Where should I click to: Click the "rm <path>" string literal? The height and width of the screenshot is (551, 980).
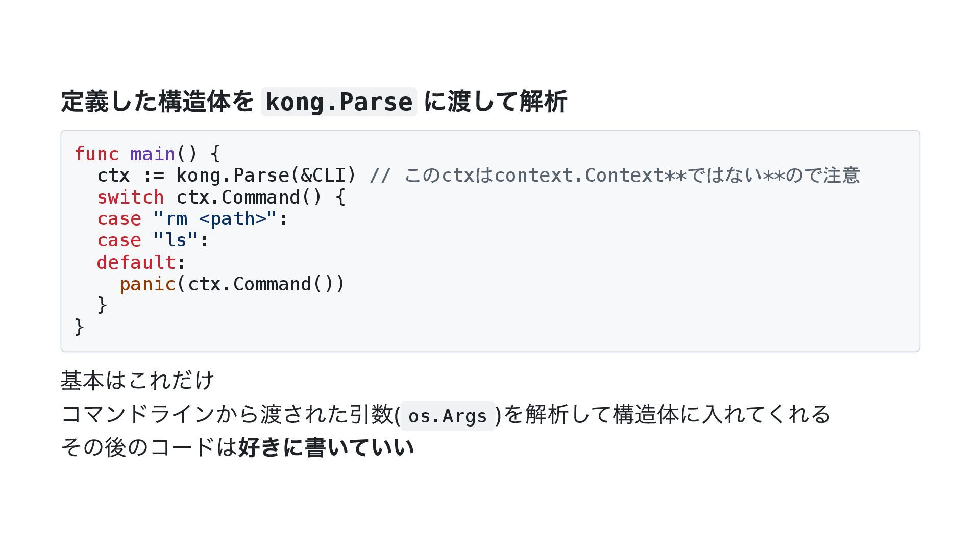point(215,219)
